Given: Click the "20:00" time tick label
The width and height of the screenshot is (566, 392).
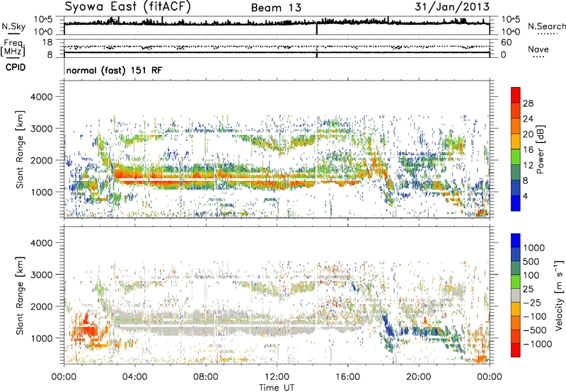Looking at the screenshot, I should [x=419, y=377].
